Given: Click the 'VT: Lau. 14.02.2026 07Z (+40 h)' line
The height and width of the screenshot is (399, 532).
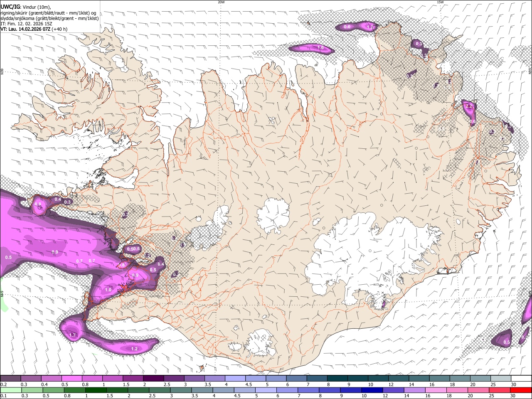Looking at the screenshot, I should coord(34,29).
